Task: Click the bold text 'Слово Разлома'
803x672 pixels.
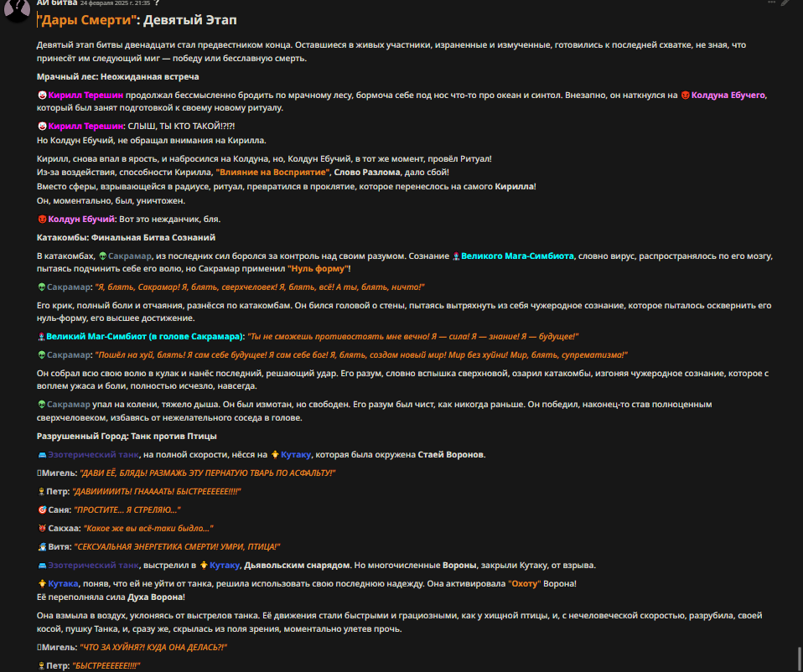Action: pyautogui.click(x=366, y=173)
